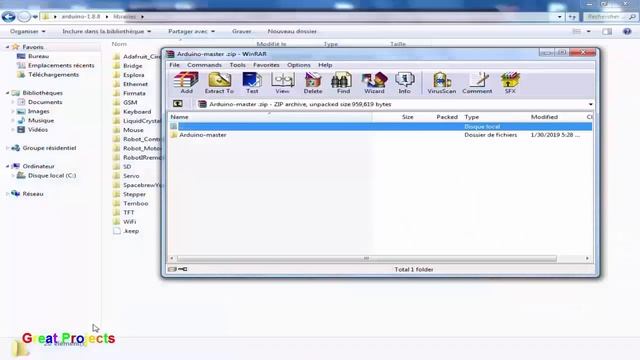Click the WinRAR horizontal scrollbar thumb
Viewport: 640px width, 360px height.
coord(367,258)
